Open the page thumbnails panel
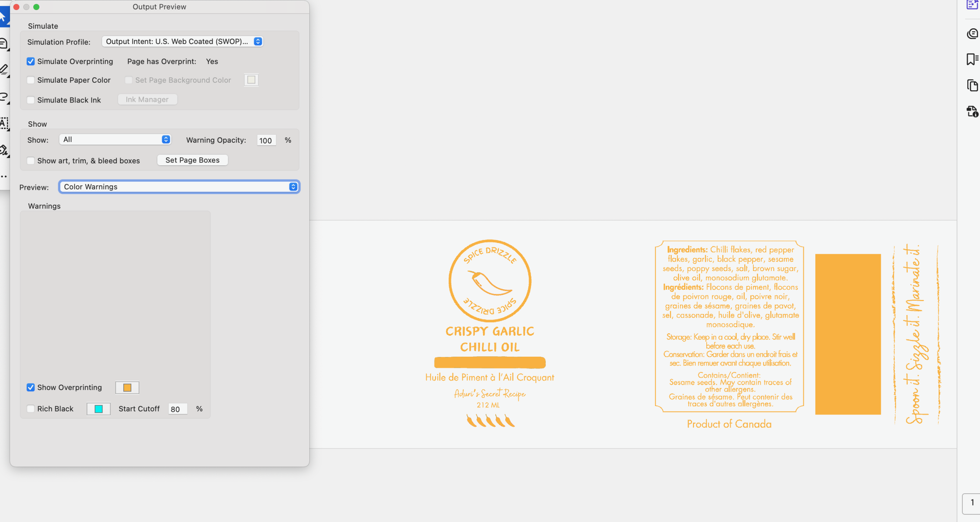 tap(972, 85)
